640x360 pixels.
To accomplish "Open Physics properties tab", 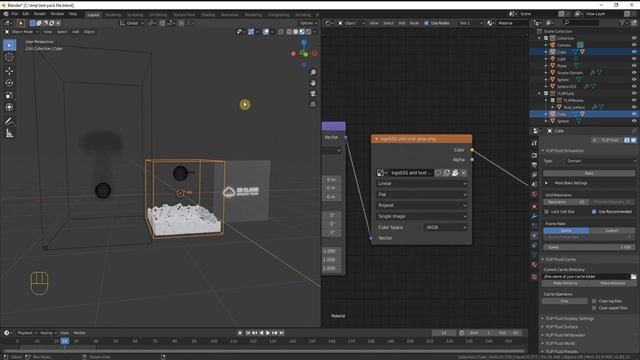I will point(534,236).
